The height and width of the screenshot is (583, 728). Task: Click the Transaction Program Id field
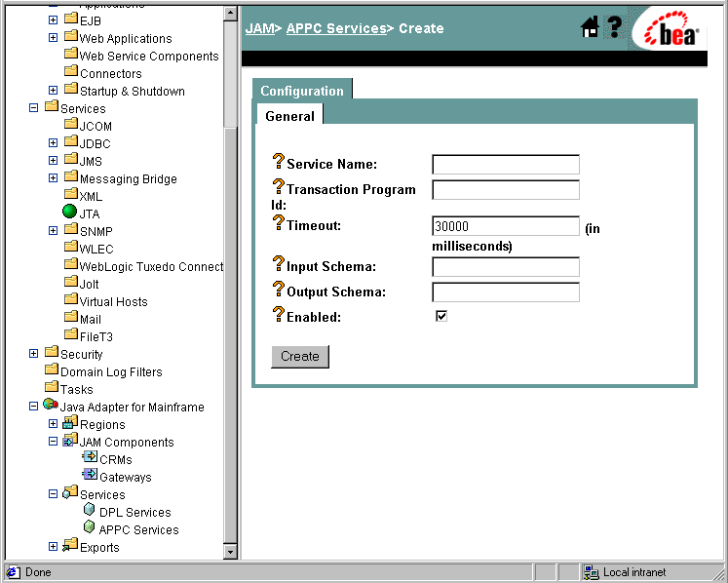tap(506, 190)
